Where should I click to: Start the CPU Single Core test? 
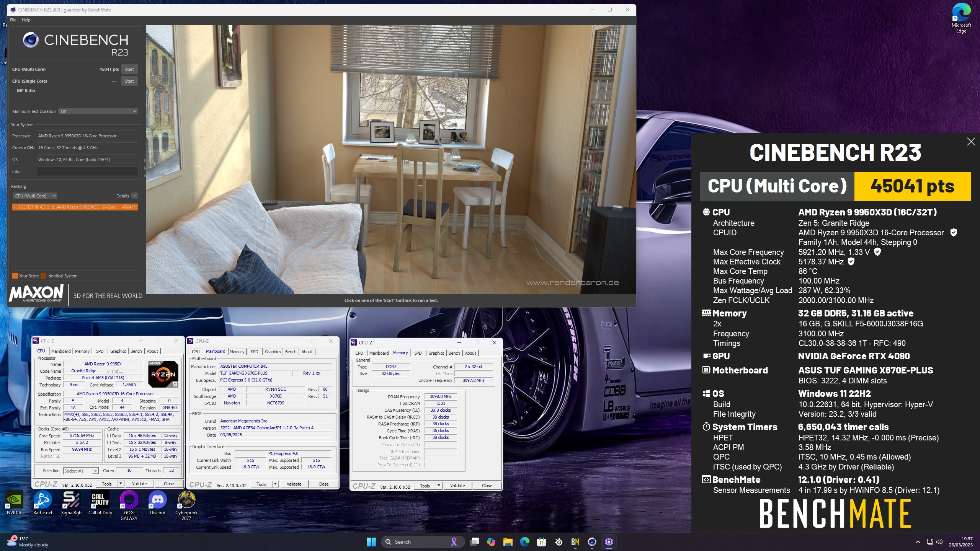pos(129,81)
